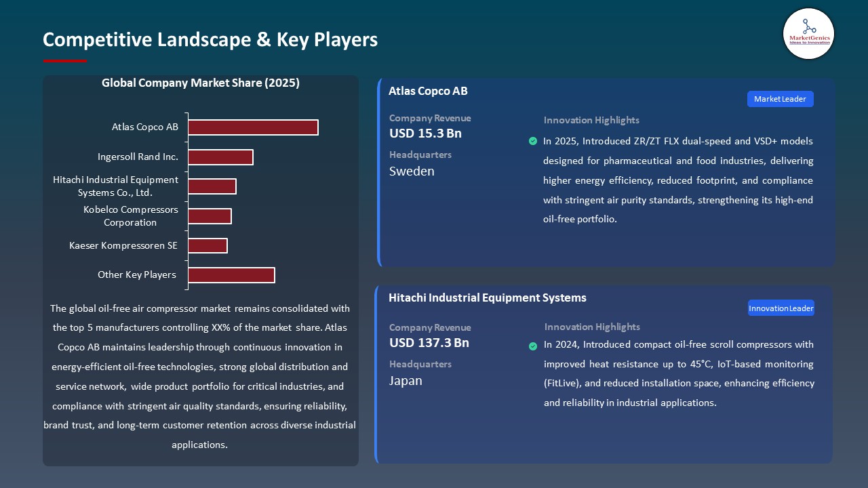Click the Market Leader badge
Image resolution: width=868 pixels, height=488 pixels.
tap(780, 99)
